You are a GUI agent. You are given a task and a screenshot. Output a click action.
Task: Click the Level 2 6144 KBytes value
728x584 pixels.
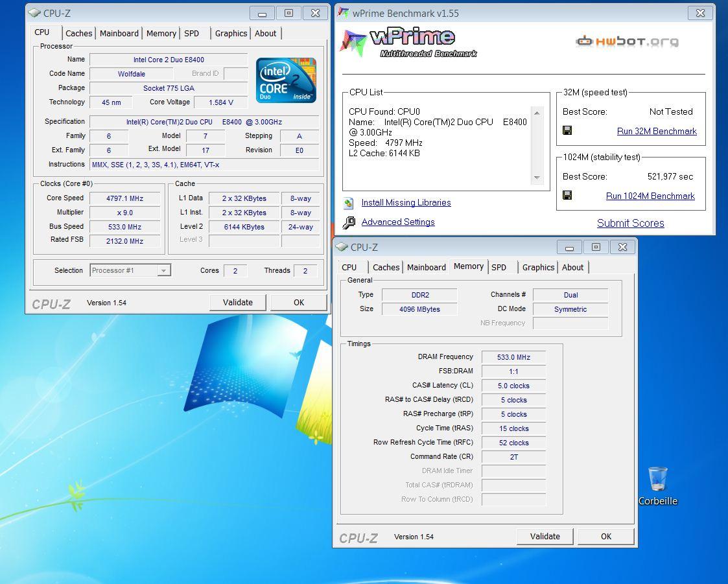(x=244, y=227)
